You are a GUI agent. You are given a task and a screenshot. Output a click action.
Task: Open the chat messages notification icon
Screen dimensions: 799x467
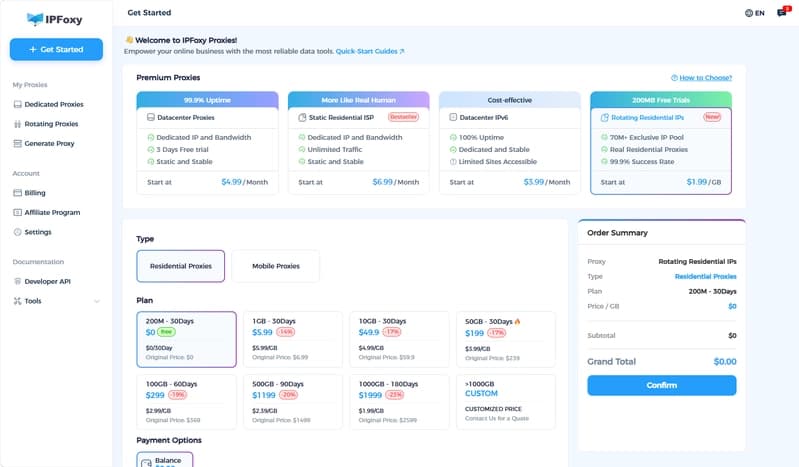point(783,12)
